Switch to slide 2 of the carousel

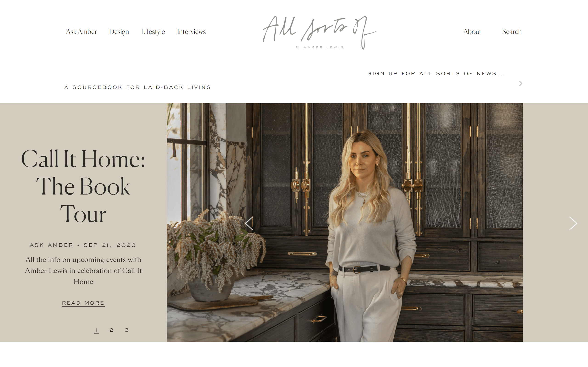click(x=112, y=330)
